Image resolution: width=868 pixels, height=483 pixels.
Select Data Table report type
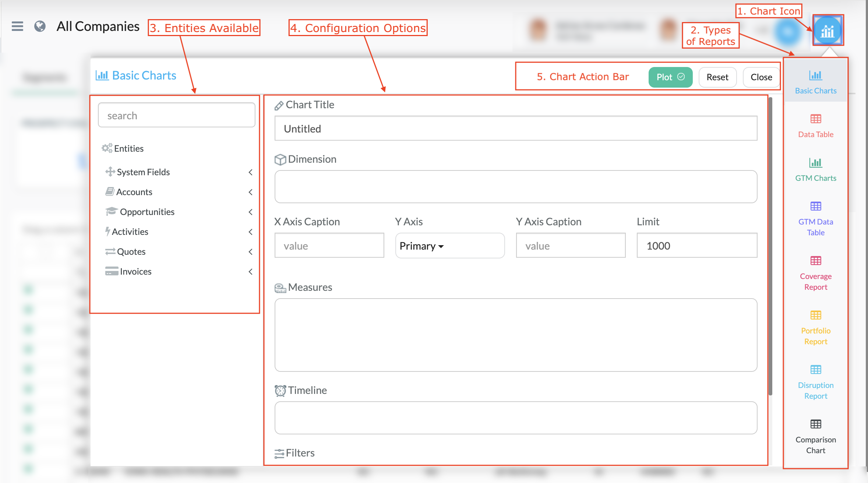coord(815,126)
